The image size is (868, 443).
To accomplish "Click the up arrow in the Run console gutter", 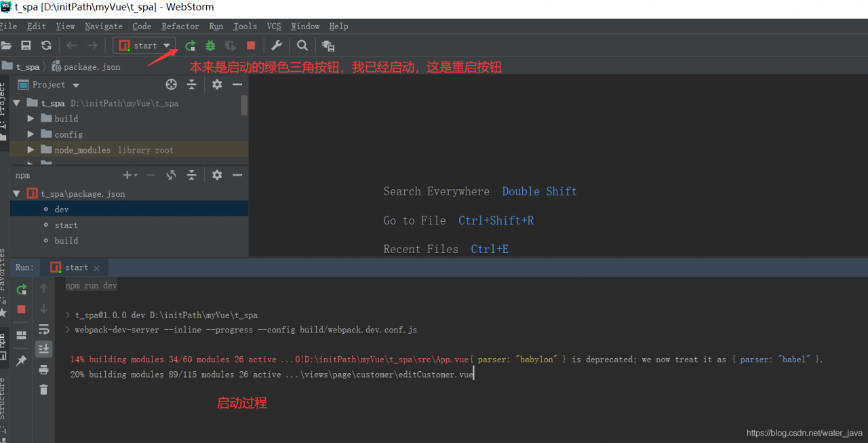I will point(44,288).
